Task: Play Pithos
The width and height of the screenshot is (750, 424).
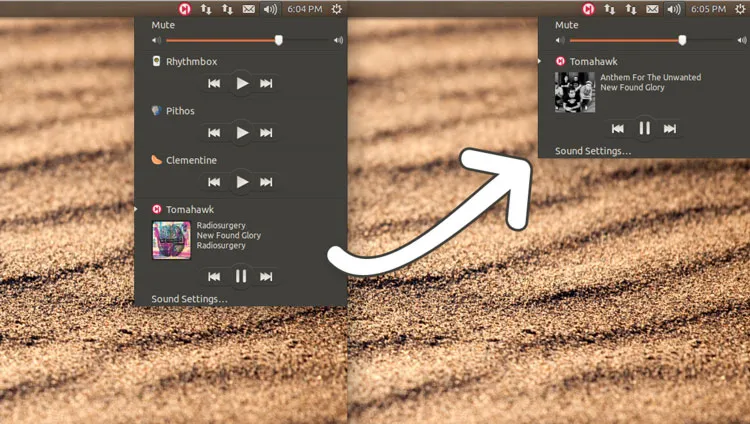Action: [242, 133]
